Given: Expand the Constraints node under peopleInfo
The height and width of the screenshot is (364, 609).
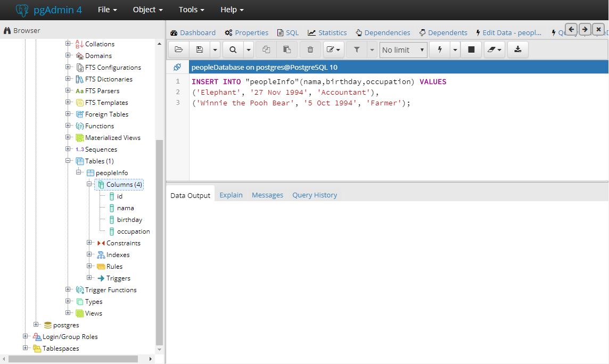Looking at the screenshot, I should [x=89, y=243].
